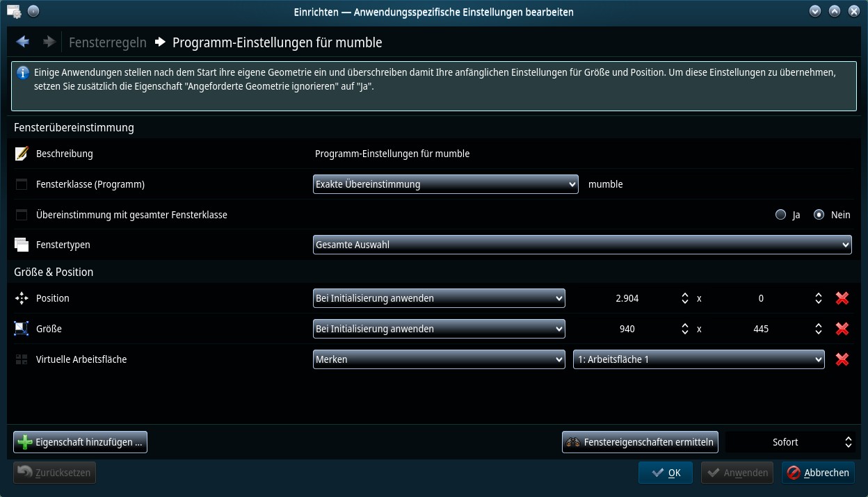Click the info icon in the hint banner
Image resolution: width=868 pixels, height=497 pixels.
coord(23,73)
